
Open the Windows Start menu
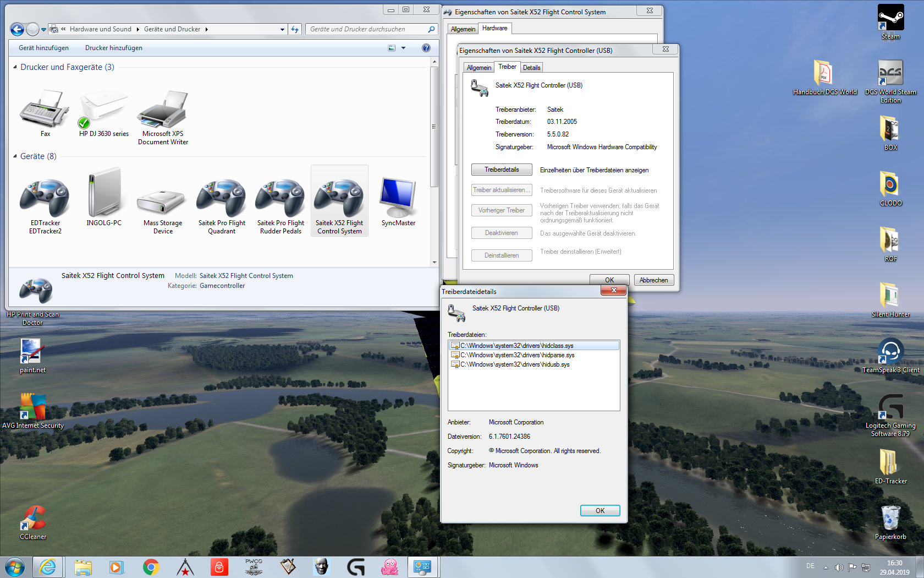(x=15, y=567)
